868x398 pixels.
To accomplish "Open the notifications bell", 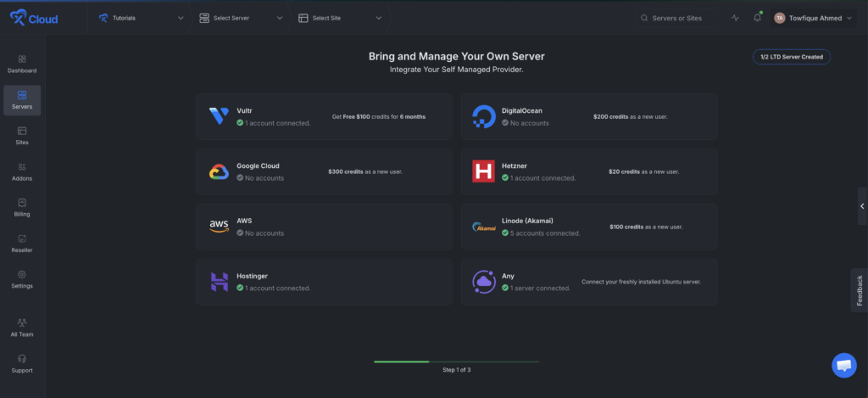I will click(x=757, y=18).
